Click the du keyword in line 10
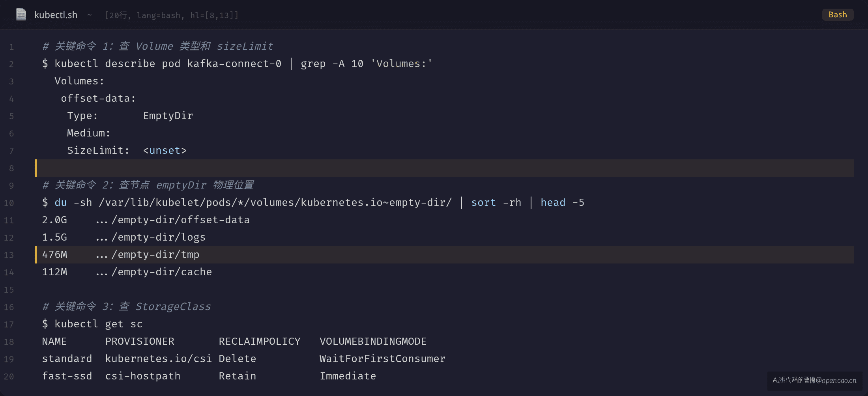Viewport: 868px width, 396px height. click(x=61, y=203)
